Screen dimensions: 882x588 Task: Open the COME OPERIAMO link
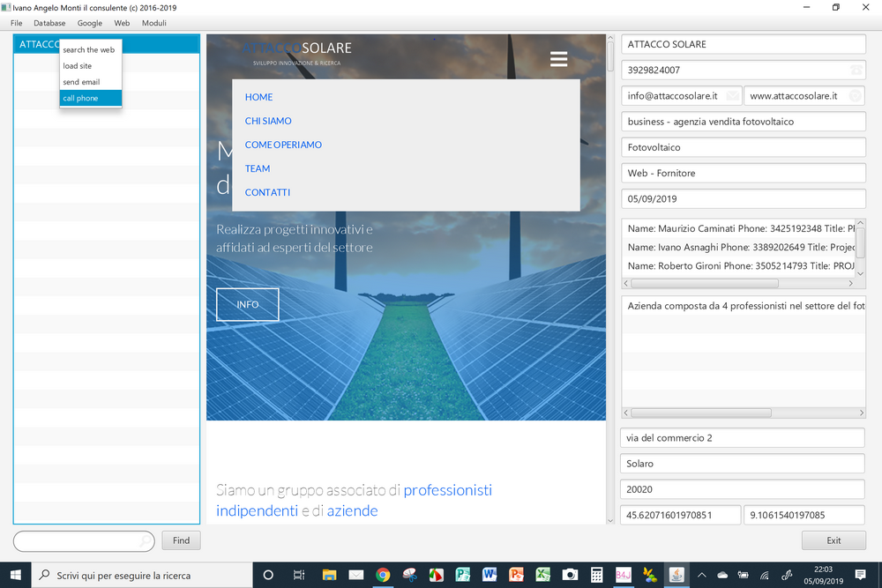click(283, 145)
